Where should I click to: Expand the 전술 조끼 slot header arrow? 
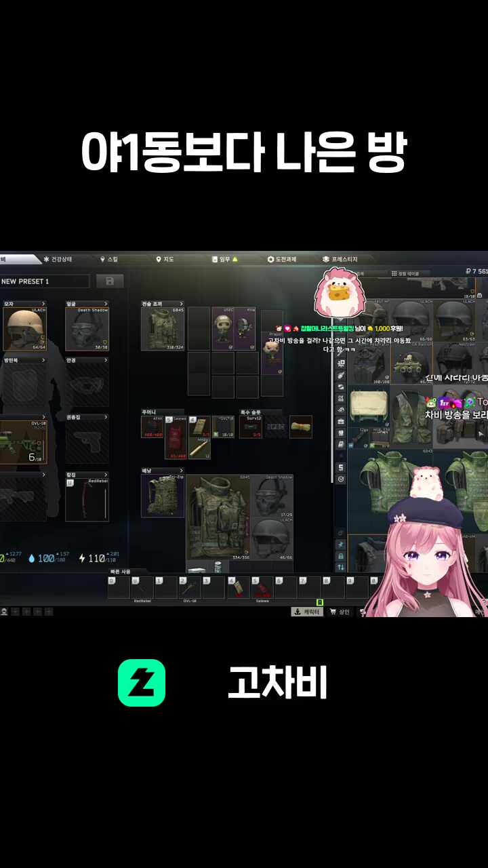(x=181, y=304)
